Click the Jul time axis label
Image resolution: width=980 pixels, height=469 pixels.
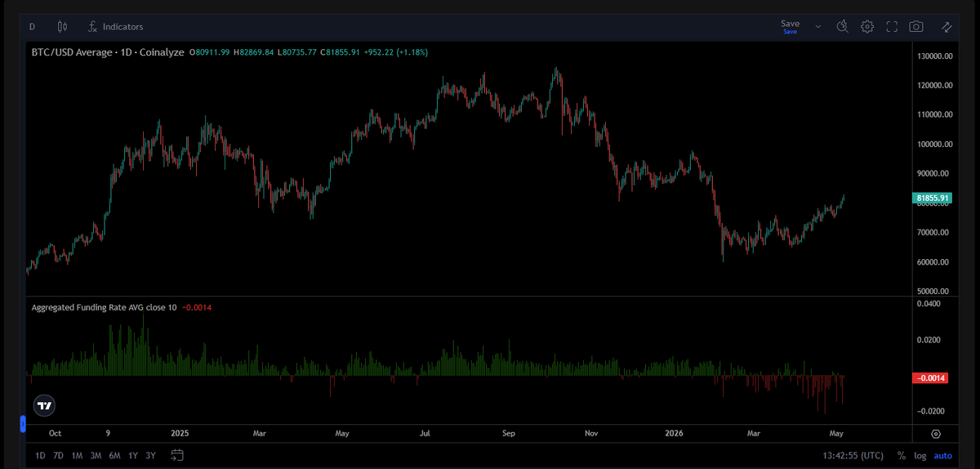[x=425, y=433]
